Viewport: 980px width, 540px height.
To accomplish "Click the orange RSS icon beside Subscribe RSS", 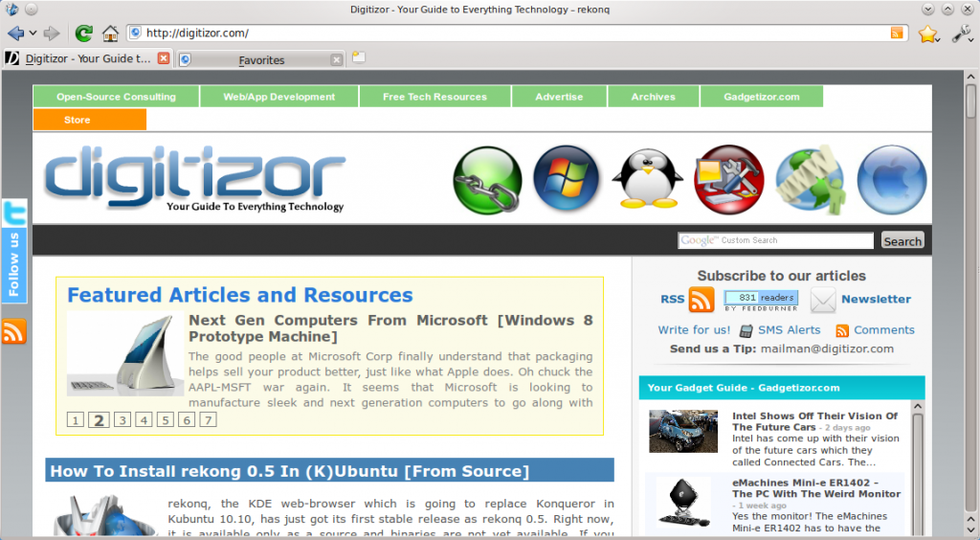I will 702,300.
